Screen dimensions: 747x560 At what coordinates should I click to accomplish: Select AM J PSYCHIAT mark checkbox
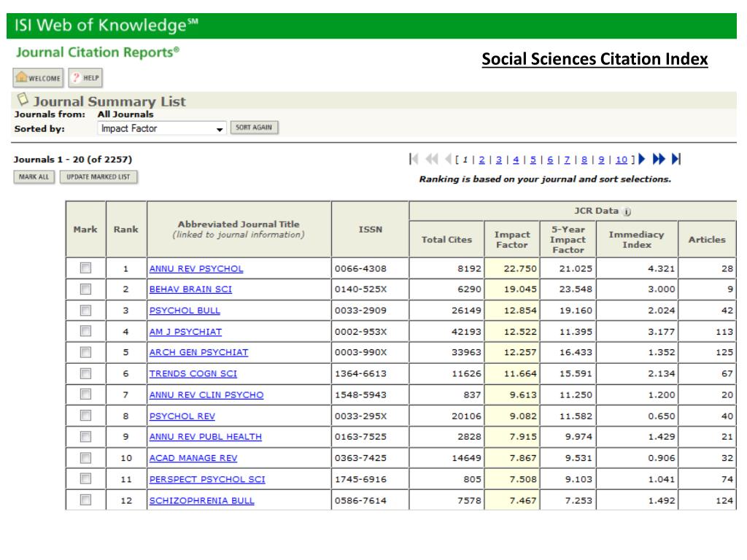click(x=86, y=331)
